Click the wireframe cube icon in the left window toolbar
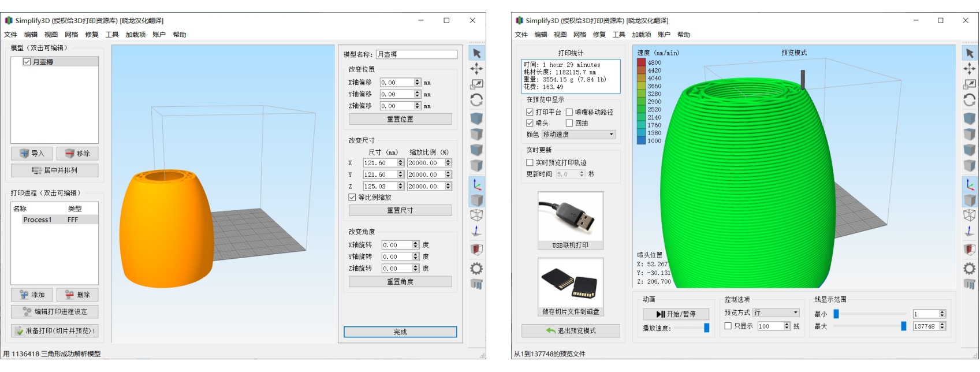980x372 pixels. tap(476, 215)
